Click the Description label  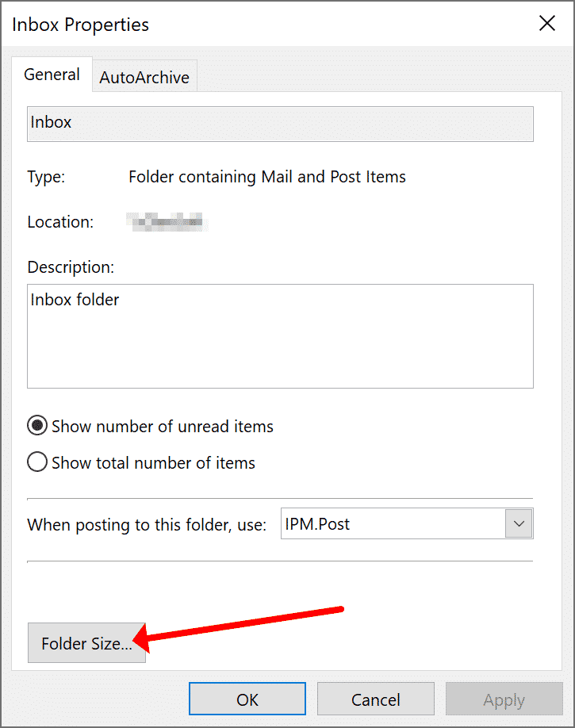(71, 267)
